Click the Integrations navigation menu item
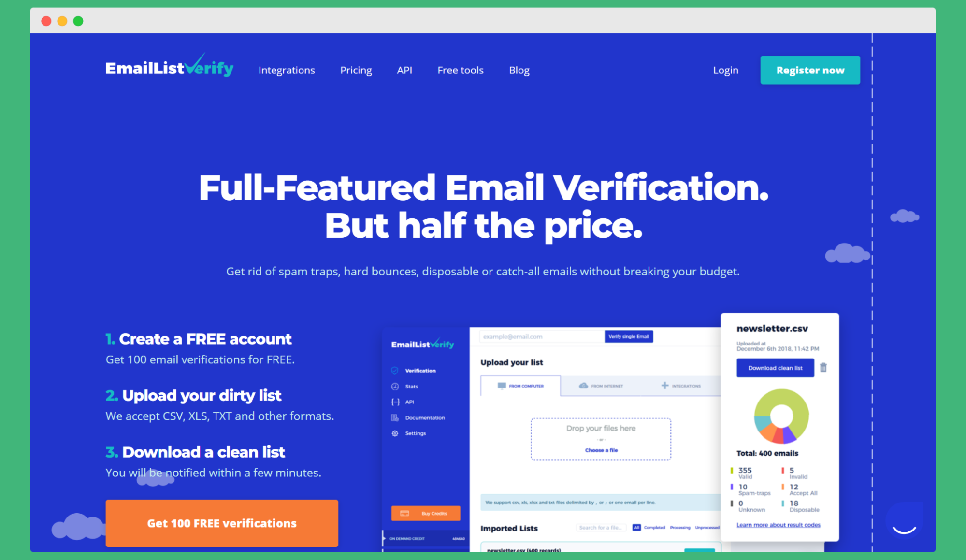Screen dimensions: 966x560 (288, 70)
